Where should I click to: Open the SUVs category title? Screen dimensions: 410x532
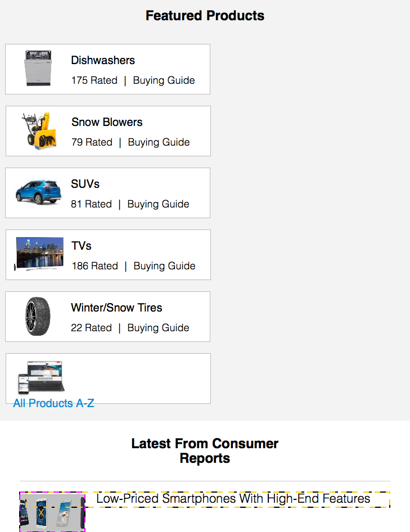pos(85,184)
